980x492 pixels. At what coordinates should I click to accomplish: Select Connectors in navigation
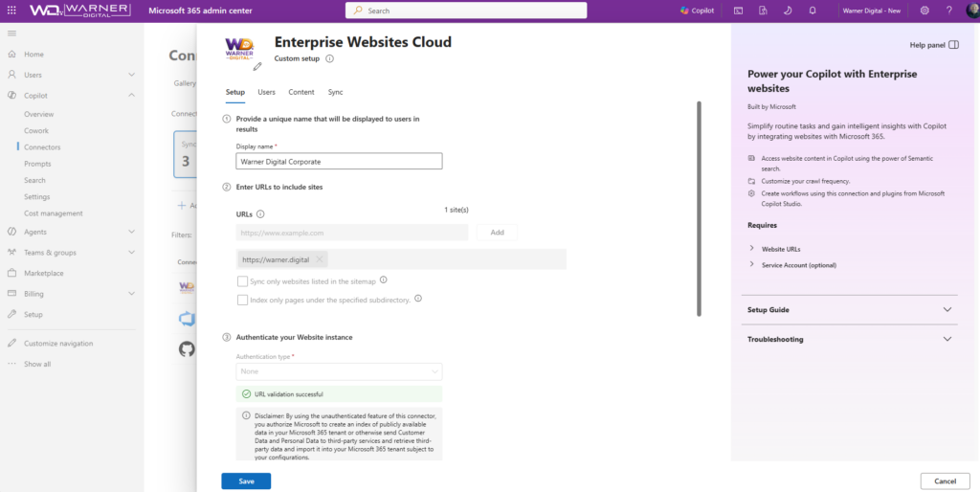click(42, 147)
